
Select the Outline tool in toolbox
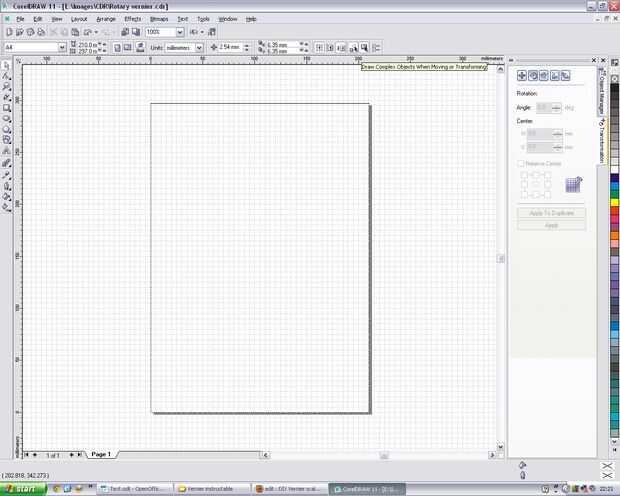coord(7,186)
